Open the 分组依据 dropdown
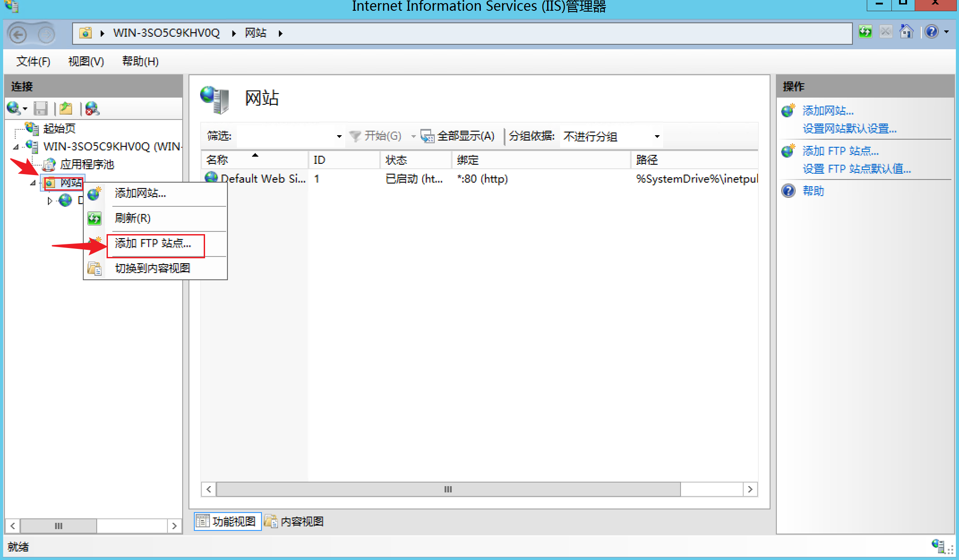959x560 pixels. tap(656, 136)
